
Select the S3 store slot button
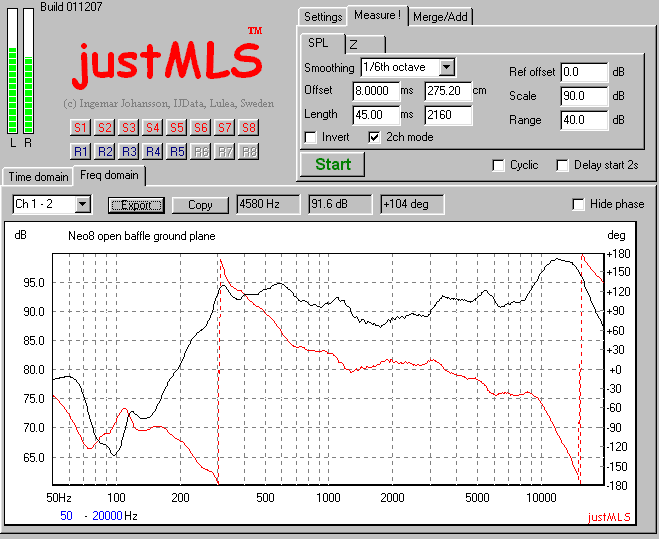128,127
